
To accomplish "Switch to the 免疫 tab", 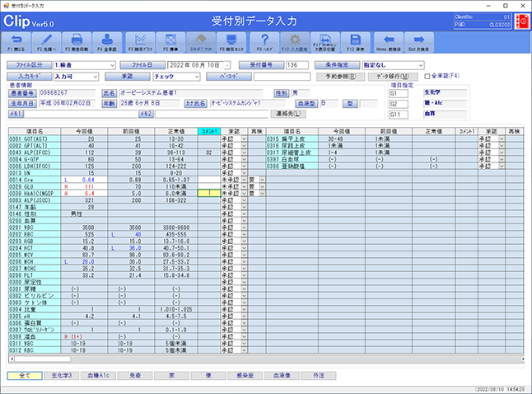I will pyautogui.click(x=135, y=376).
